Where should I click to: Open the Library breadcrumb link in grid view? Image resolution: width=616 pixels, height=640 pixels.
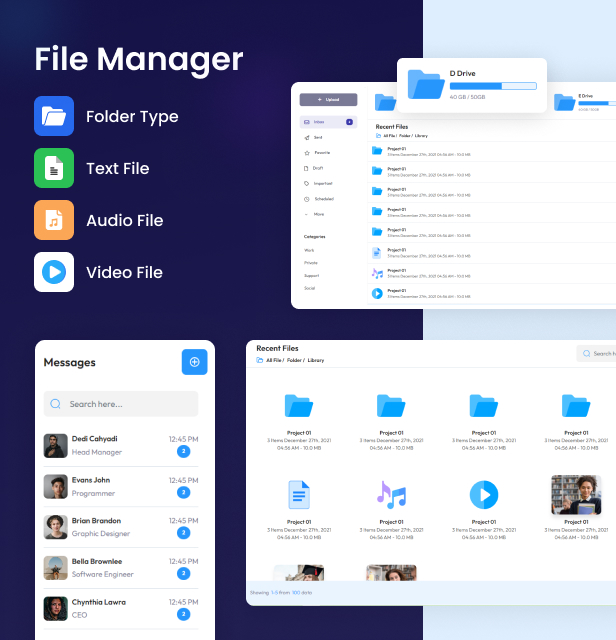point(316,360)
